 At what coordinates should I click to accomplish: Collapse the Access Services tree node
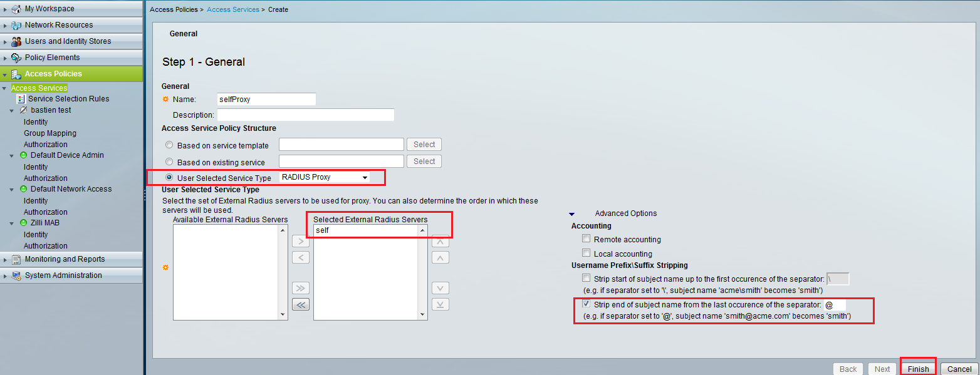click(x=4, y=88)
